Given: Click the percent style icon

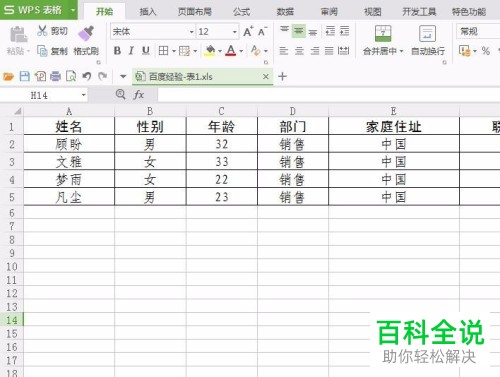Looking at the screenshot, I should 486,51.
